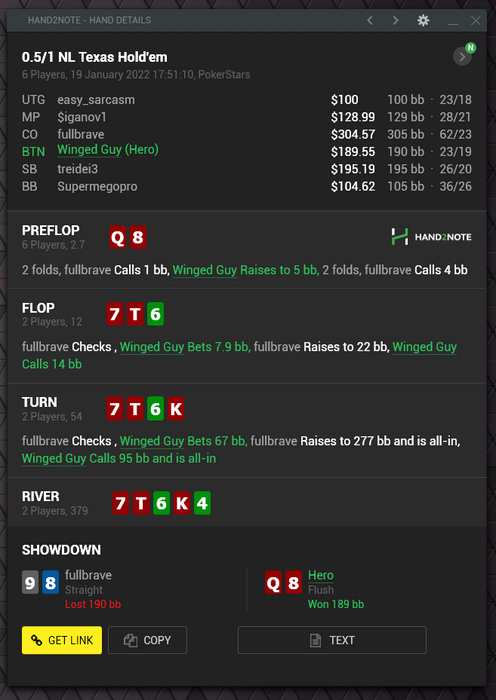The height and width of the screenshot is (700, 496).
Task: Click COPY button
Action: [x=148, y=640]
